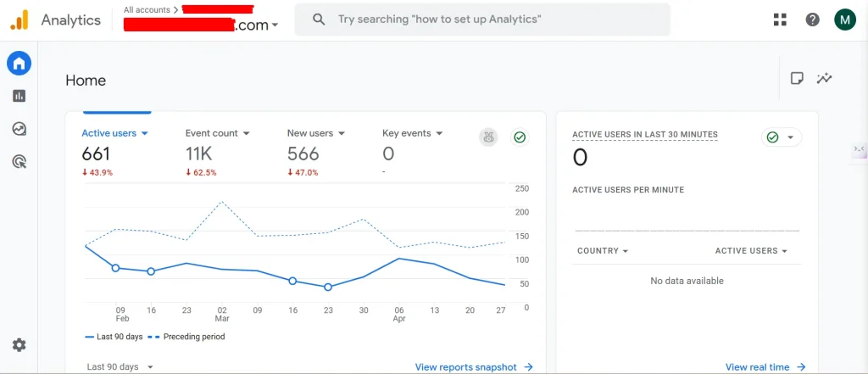The width and height of the screenshot is (868, 374).
Task: Click the Preceding period legend entry
Action: tap(186, 337)
